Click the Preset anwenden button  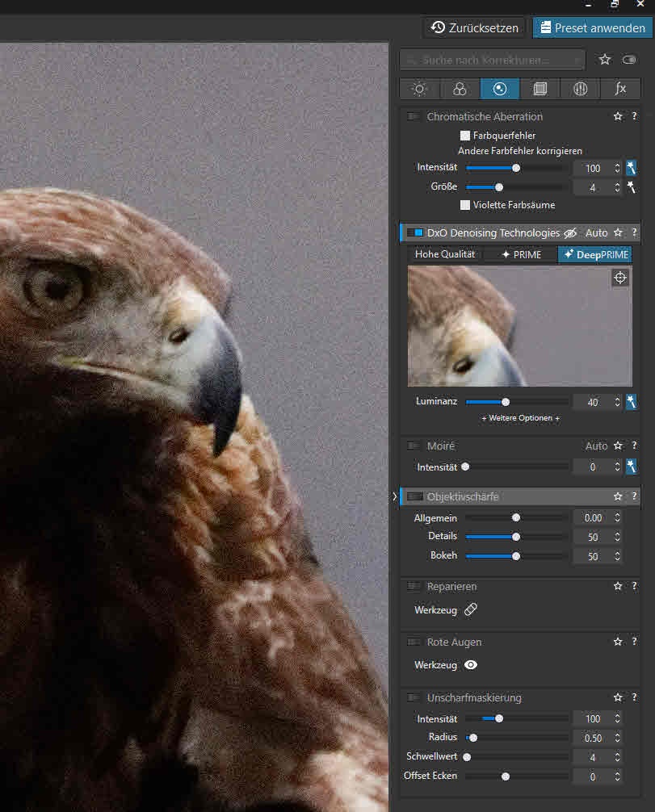(592, 27)
